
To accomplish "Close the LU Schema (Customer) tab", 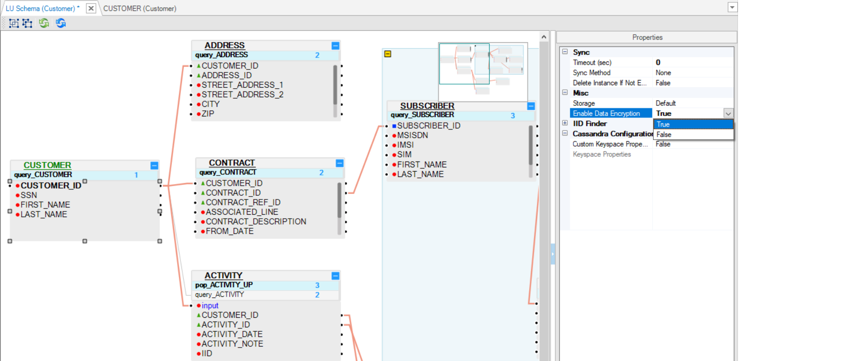I will pos(91,8).
